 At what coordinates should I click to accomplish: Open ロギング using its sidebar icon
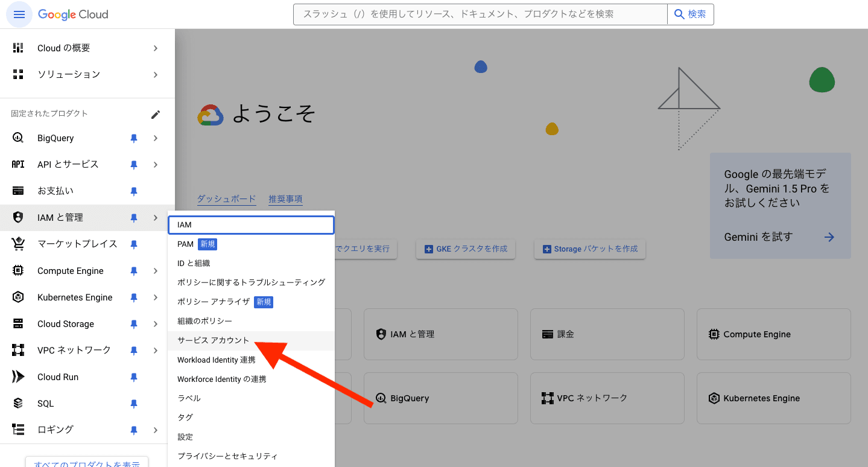[x=17, y=429]
